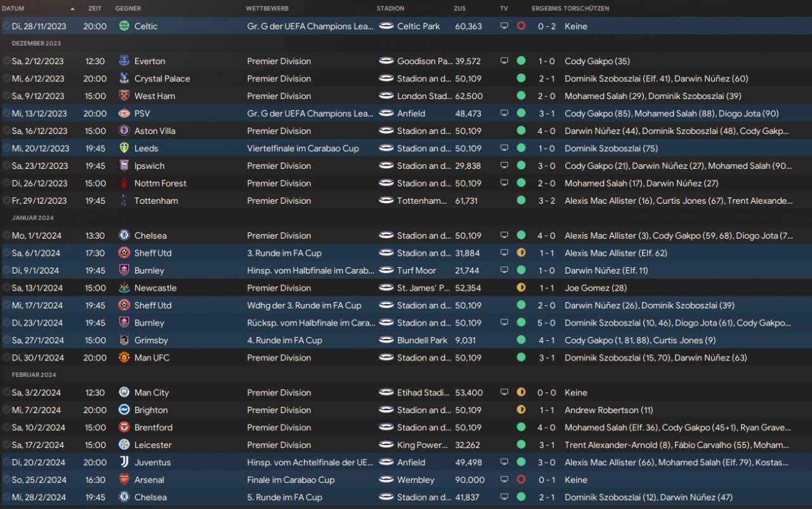Click the Everton club crest
This screenshot has height=509, width=812.
[124, 61]
